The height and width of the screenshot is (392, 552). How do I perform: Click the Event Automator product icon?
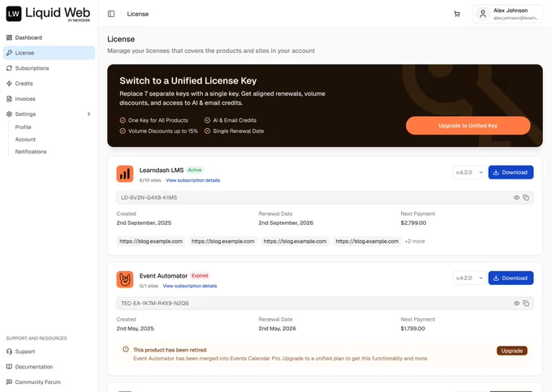(125, 279)
